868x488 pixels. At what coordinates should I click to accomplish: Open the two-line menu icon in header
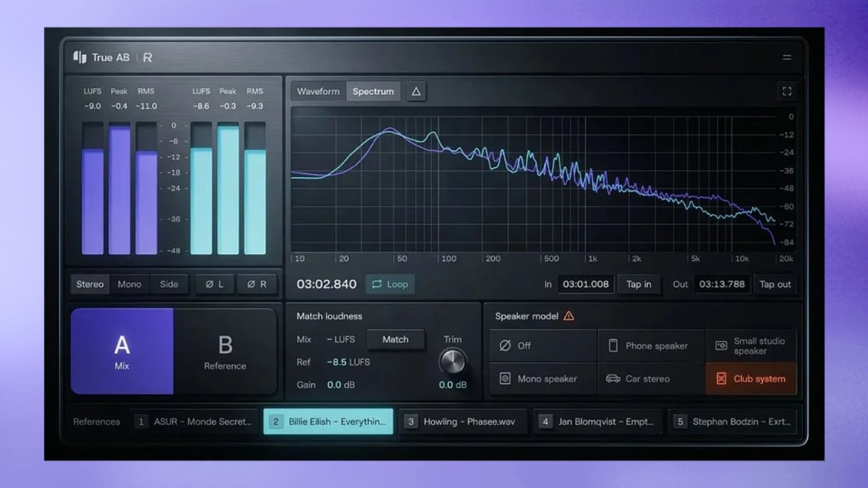(787, 58)
